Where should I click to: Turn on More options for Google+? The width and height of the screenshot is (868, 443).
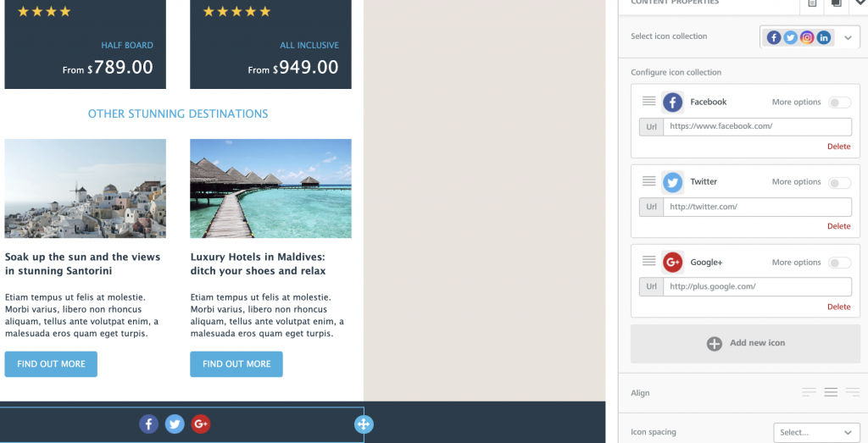pos(839,263)
